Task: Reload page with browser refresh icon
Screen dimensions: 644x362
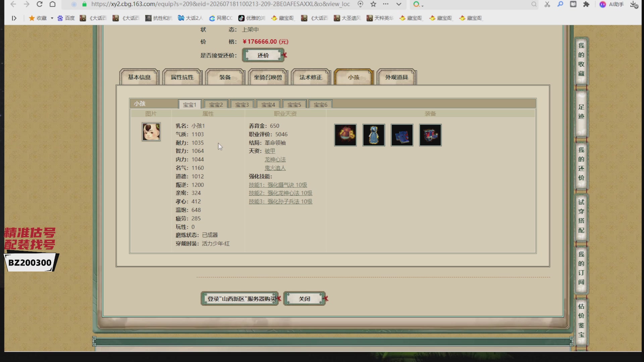Action: coord(40,4)
